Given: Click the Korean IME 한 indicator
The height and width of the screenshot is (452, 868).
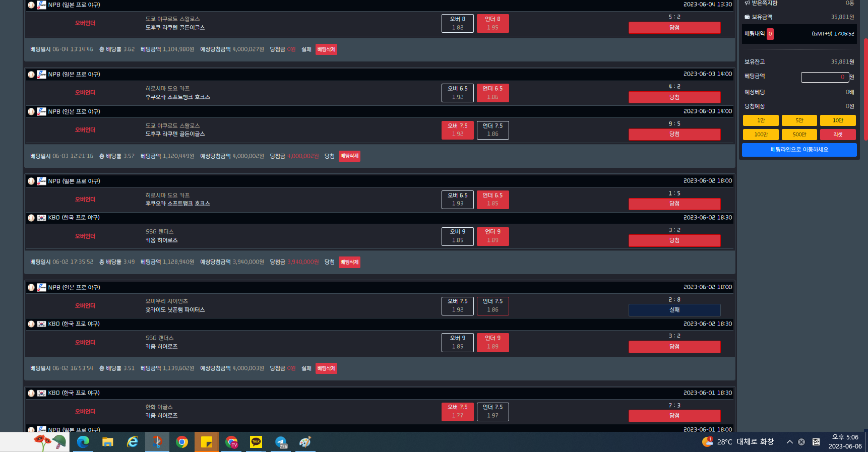Looking at the screenshot, I should click(816, 442).
